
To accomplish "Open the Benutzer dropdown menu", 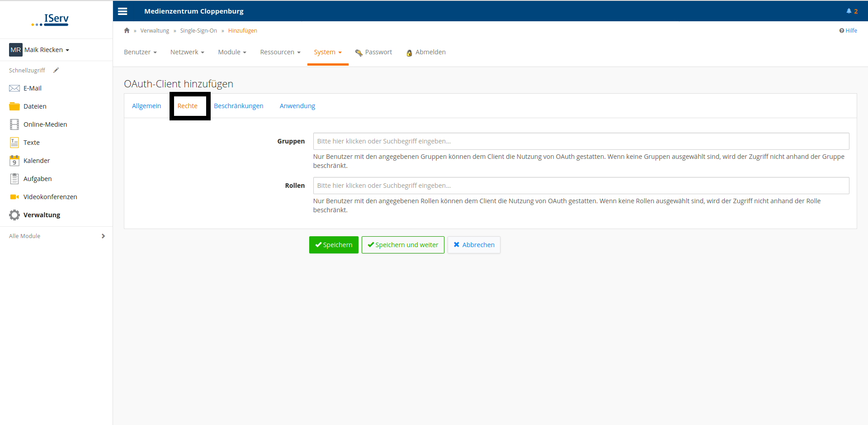I will click(140, 52).
